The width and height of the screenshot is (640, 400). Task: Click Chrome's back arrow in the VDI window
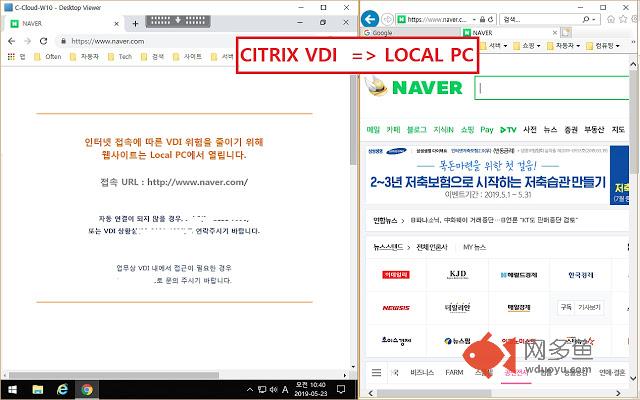pos(11,41)
